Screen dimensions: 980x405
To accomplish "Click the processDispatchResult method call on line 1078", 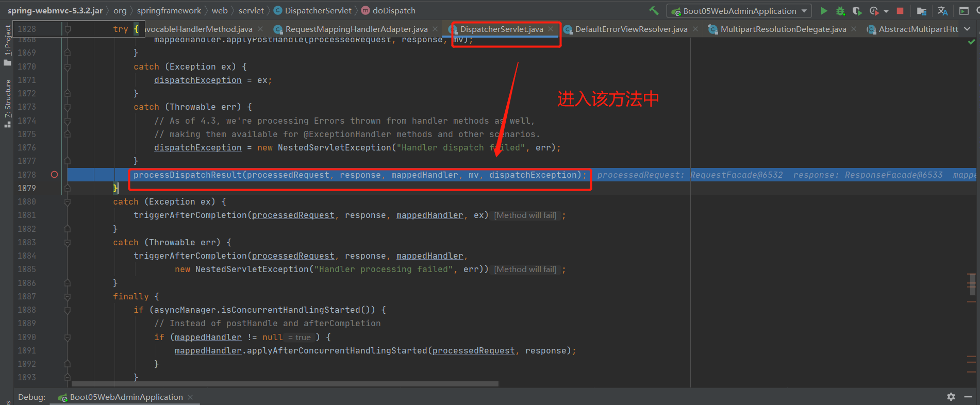I will pos(188,175).
